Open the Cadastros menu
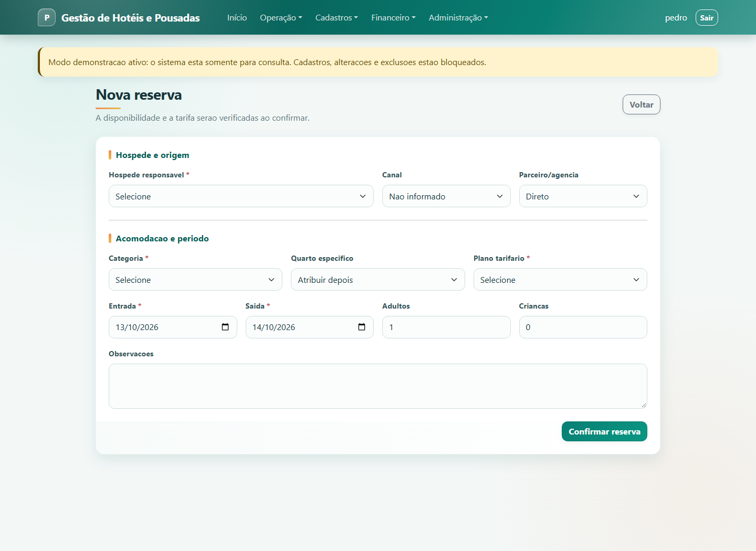756x551 pixels. pos(337,17)
